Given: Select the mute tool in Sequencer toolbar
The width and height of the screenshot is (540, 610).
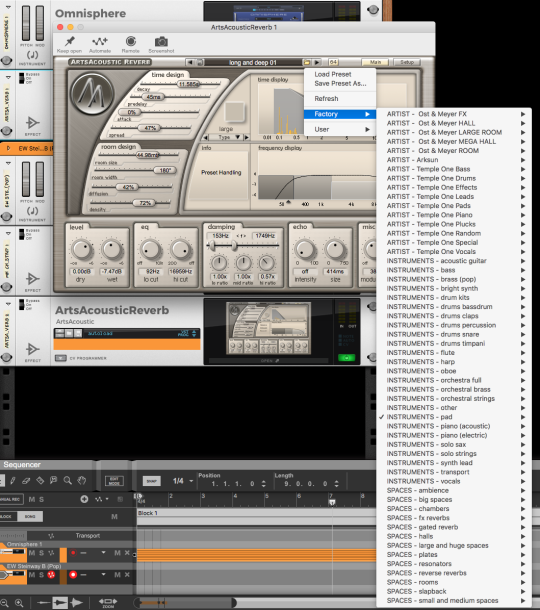Looking at the screenshot, I should [53, 480].
